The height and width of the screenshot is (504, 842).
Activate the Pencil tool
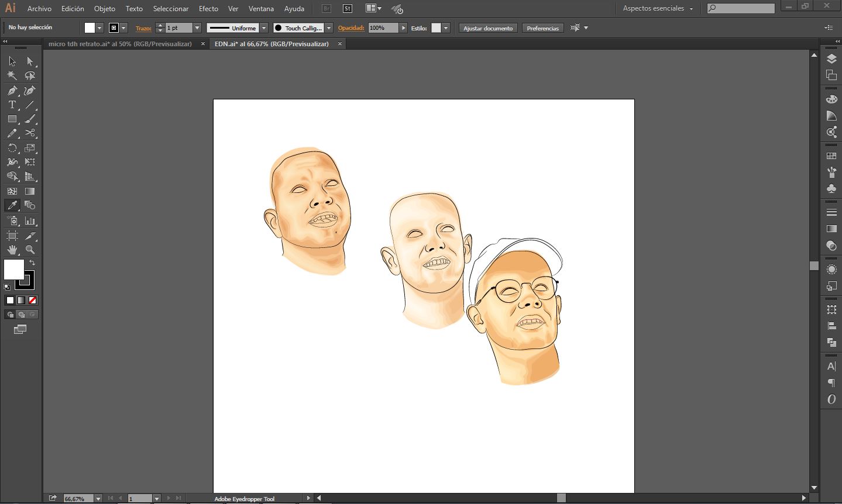pos(12,133)
